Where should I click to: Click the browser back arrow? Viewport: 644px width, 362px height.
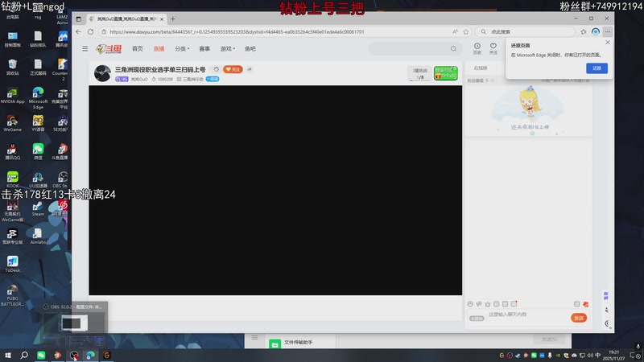coord(78,31)
